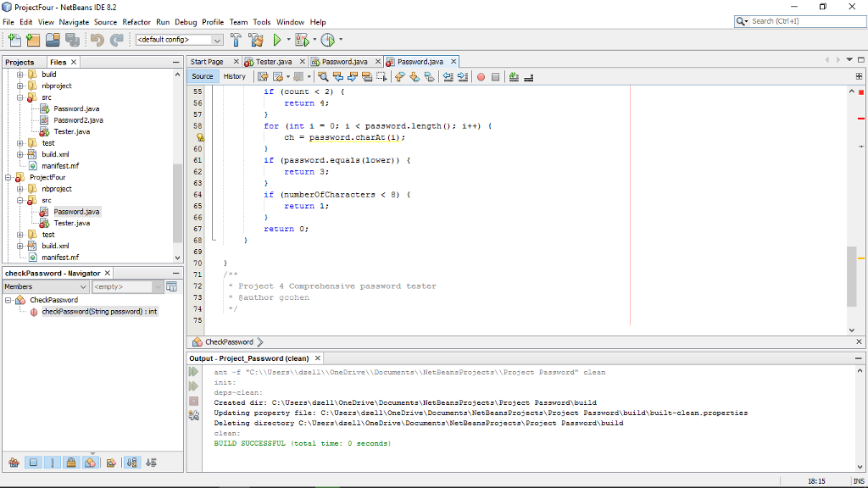Toggle Show Static Members filter in Navigator
The height and width of the screenshot is (488, 868).
click(53, 463)
